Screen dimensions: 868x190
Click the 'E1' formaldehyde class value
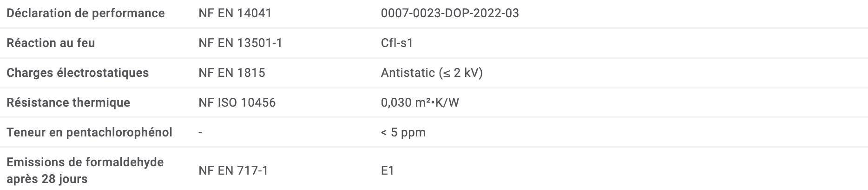pos(388,170)
